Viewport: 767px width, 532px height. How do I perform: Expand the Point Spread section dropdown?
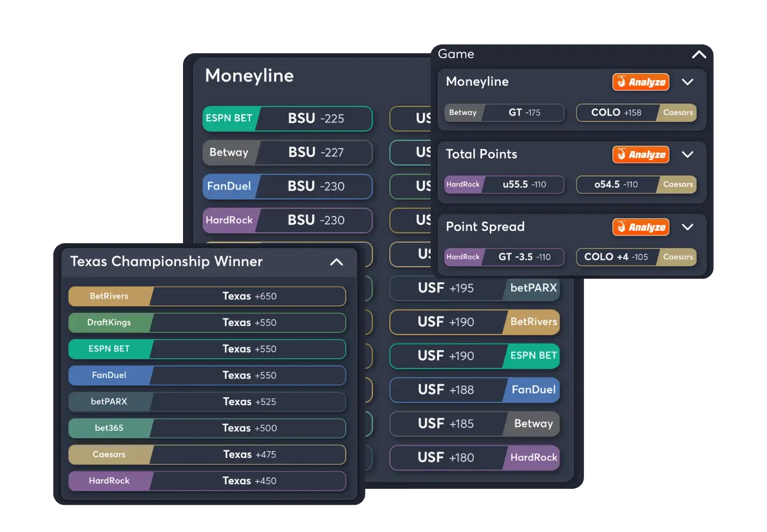pyautogui.click(x=687, y=227)
